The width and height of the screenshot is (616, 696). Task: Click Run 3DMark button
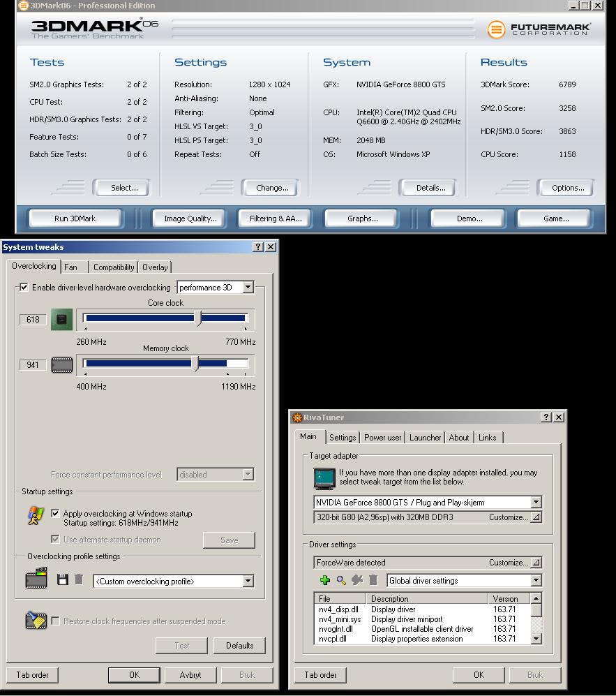[x=75, y=219]
